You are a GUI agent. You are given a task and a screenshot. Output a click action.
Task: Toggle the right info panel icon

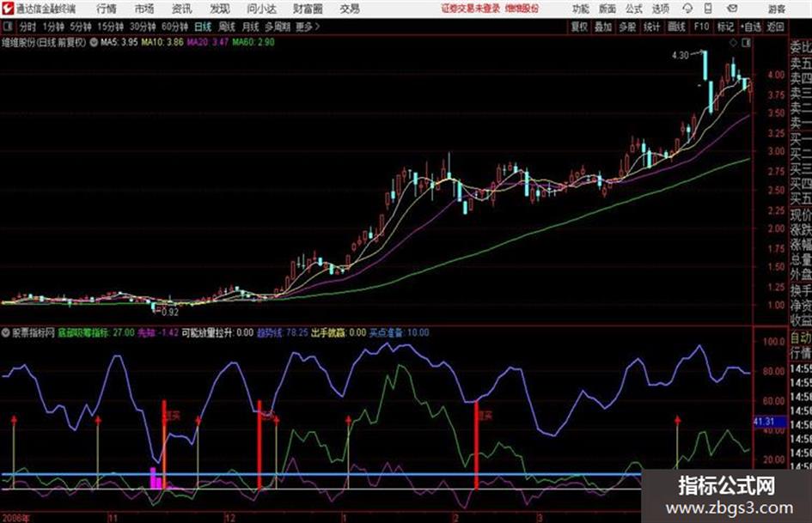click(746, 43)
